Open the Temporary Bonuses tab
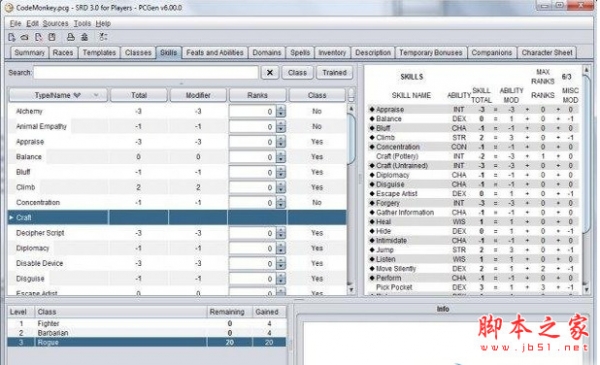 tap(431, 53)
